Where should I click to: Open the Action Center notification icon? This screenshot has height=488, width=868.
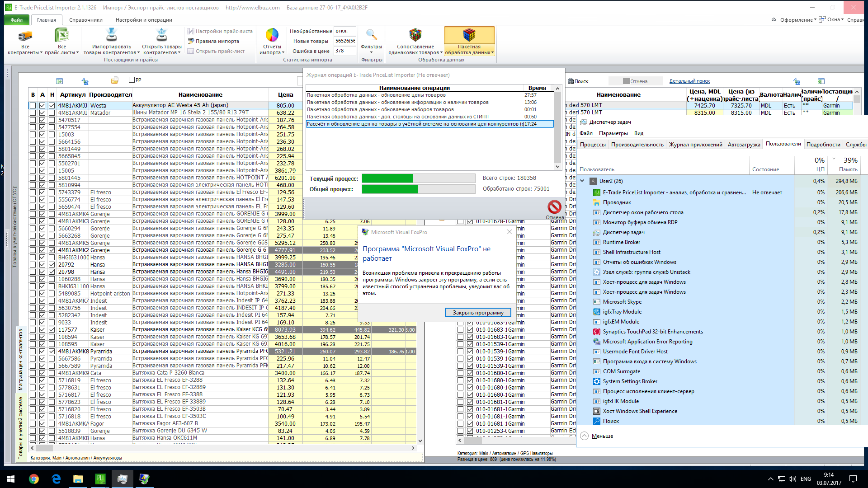(853, 479)
